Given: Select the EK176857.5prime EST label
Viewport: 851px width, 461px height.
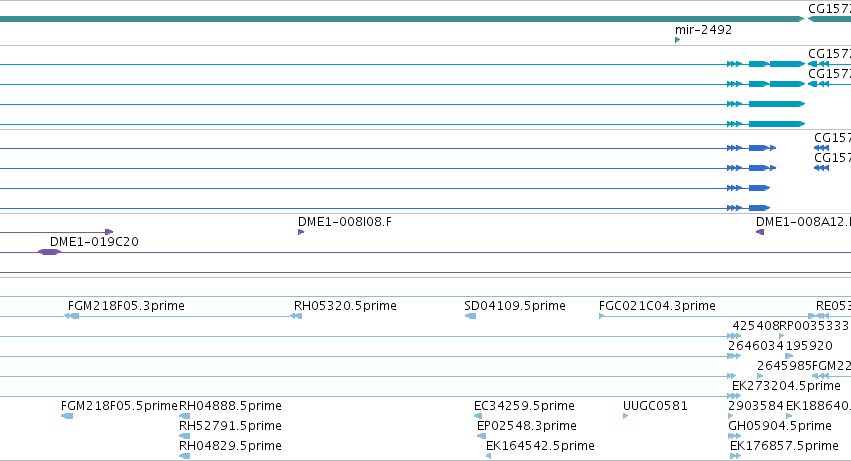Looking at the screenshot, I should point(784,446).
